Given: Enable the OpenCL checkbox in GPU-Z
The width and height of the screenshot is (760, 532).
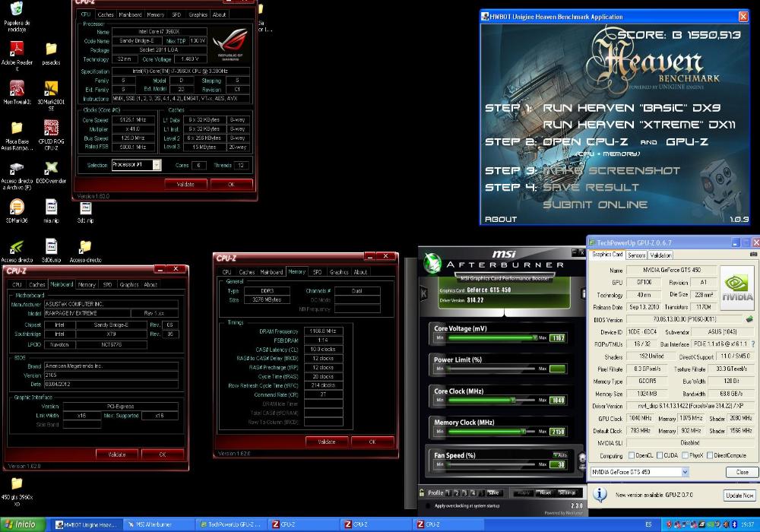Looking at the screenshot, I should (x=632, y=455).
